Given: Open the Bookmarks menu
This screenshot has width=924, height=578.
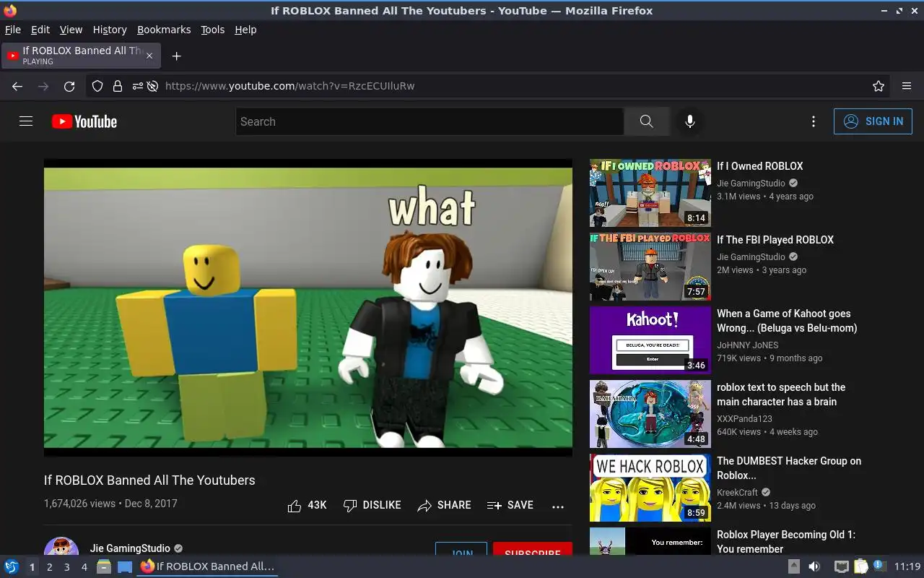Looking at the screenshot, I should (164, 30).
